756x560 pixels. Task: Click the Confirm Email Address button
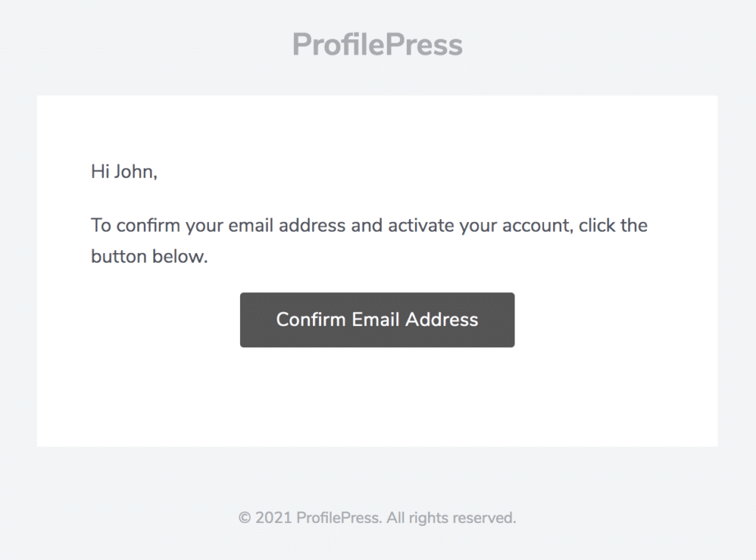click(x=377, y=319)
